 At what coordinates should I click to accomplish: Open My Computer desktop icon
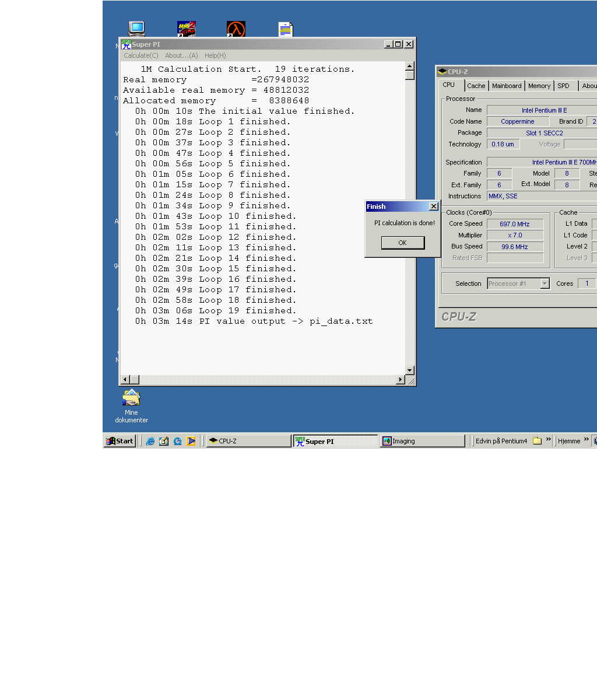pos(136,29)
